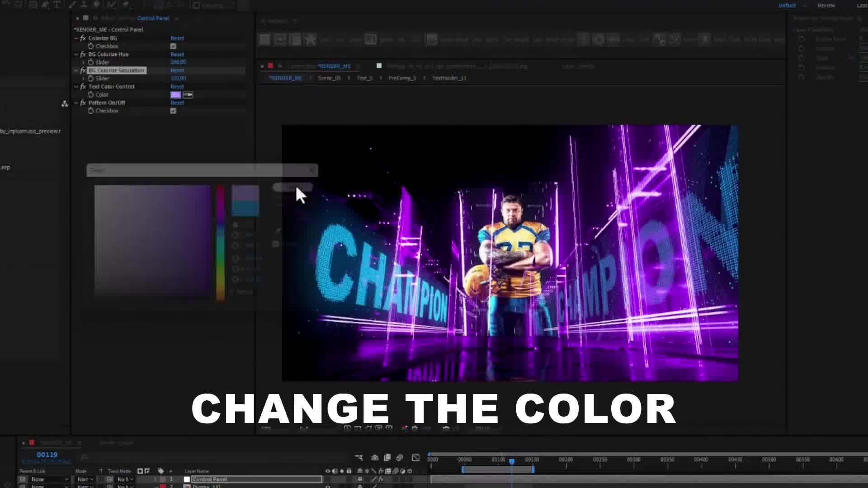Click the color field in the color picker
868x488 pixels.
[152, 241]
